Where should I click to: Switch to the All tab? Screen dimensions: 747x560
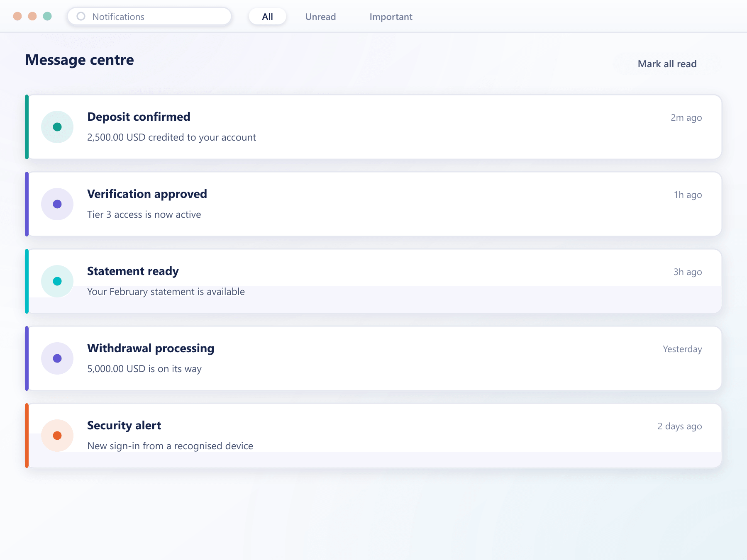[268, 17]
